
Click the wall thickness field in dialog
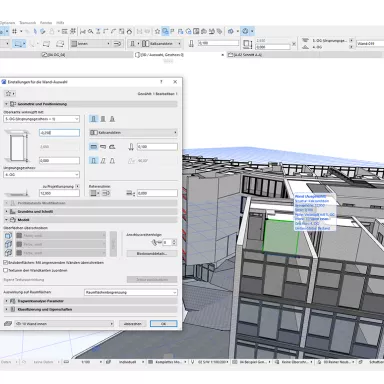tap(157, 147)
